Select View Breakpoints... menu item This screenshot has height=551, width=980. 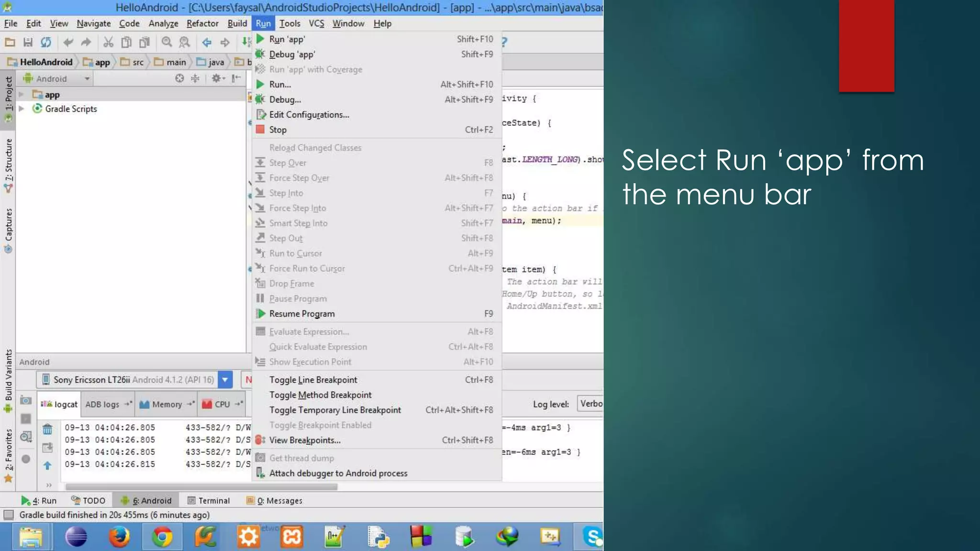point(377,440)
